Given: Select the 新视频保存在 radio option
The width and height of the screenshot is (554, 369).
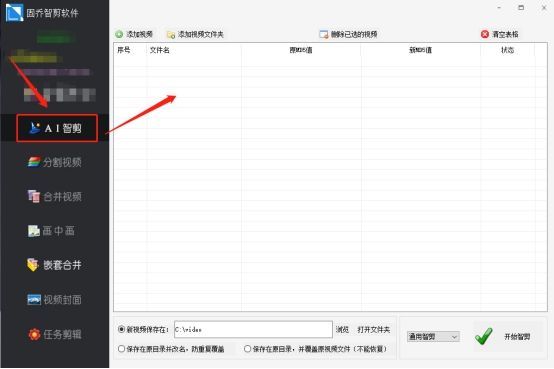Looking at the screenshot, I should pos(121,329).
